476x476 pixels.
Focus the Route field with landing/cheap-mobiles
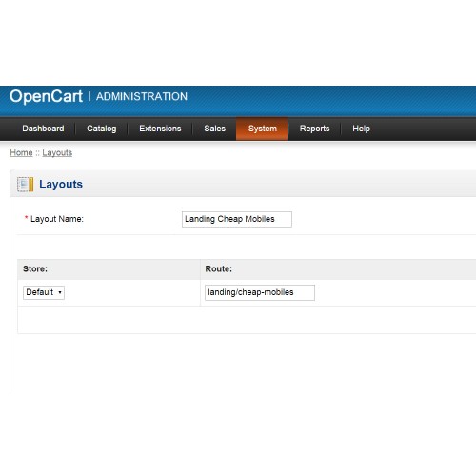(x=260, y=292)
